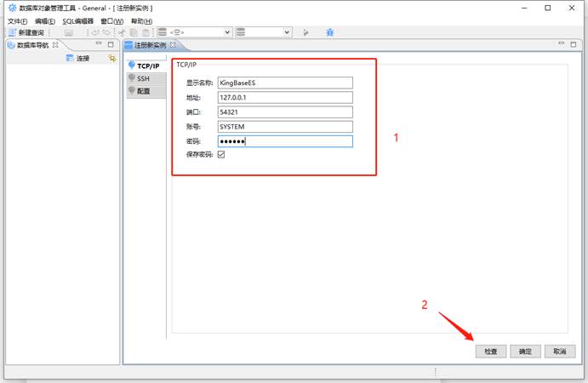The height and width of the screenshot is (383, 588).
Task: Click the yellow link icon beside 连接
Action: 111,58
